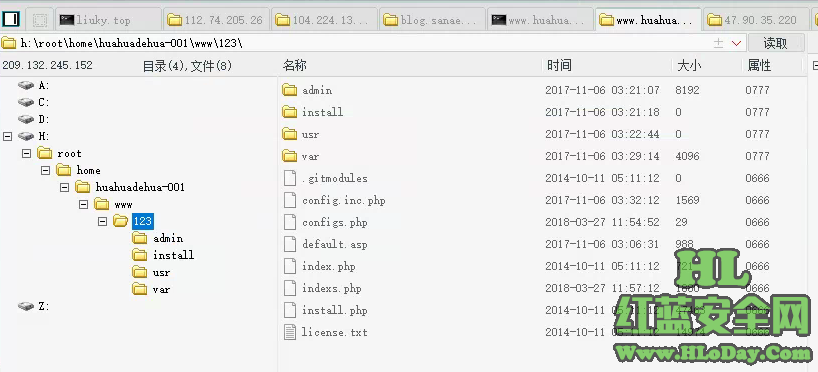Select drive Z: icon in tree
Screen dimensions: 818x372
click(x=26, y=306)
